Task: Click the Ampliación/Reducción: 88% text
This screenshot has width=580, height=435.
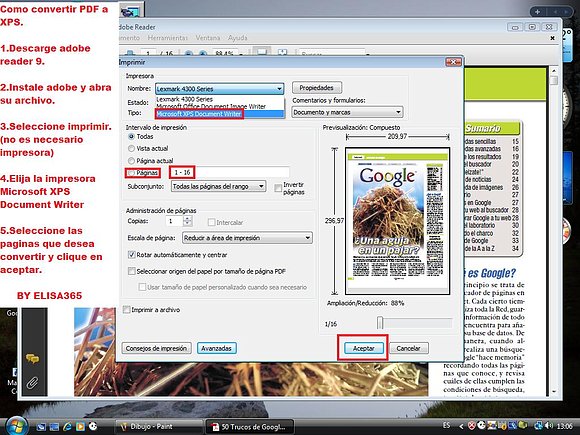Action: tap(365, 303)
